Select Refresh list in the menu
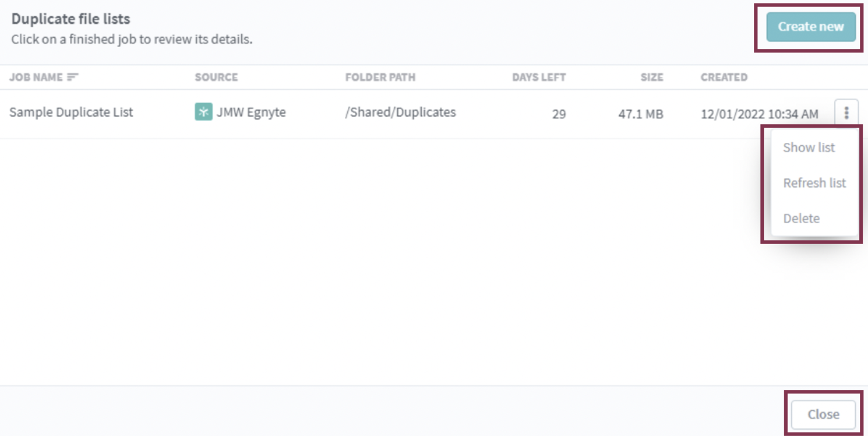 814,183
